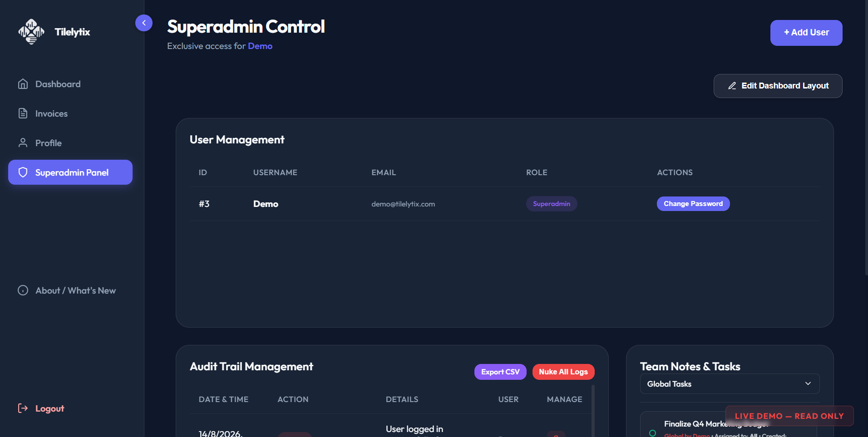
Task: Click the Dashboard home icon
Action: tap(23, 84)
